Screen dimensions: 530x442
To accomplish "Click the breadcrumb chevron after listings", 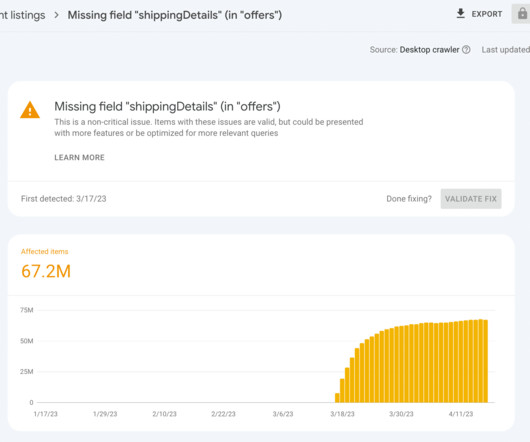I will point(56,15).
